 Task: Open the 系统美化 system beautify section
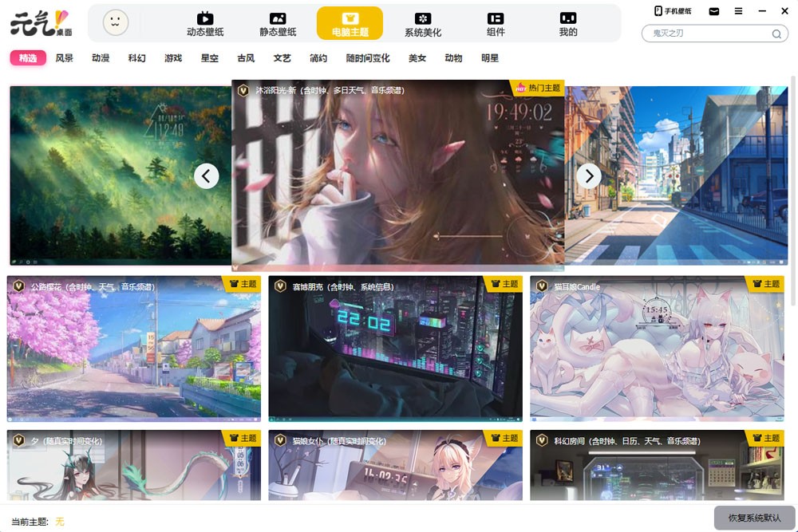tap(423, 24)
